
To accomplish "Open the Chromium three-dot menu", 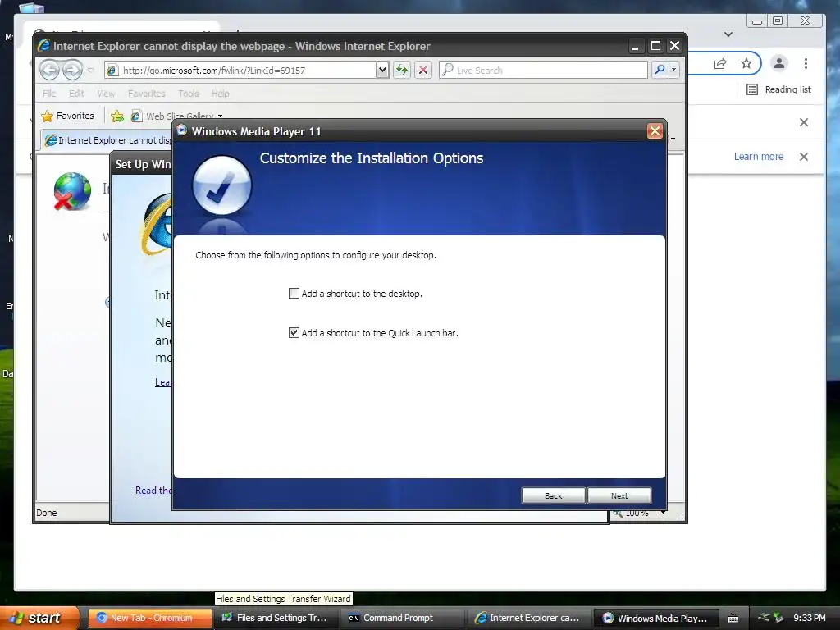I will (x=806, y=64).
